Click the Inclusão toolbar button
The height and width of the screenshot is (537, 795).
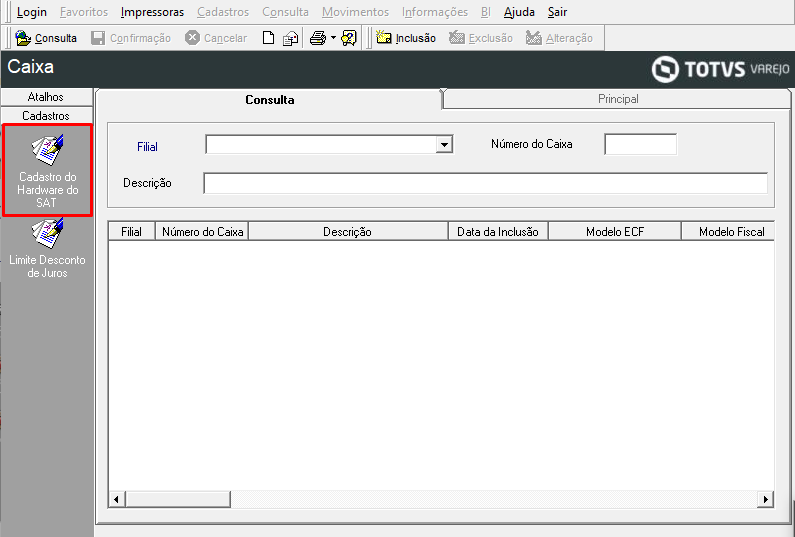406,38
